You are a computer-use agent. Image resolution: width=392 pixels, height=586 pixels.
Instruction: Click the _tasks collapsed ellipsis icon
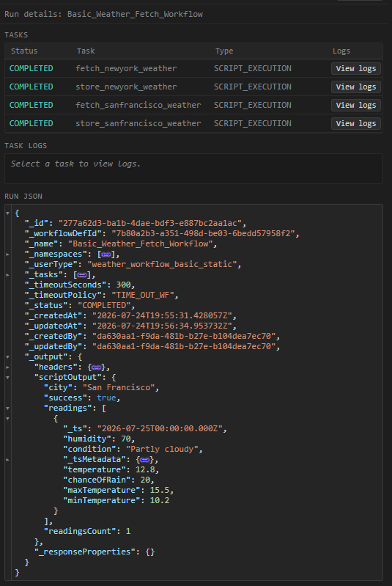click(82, 275)
